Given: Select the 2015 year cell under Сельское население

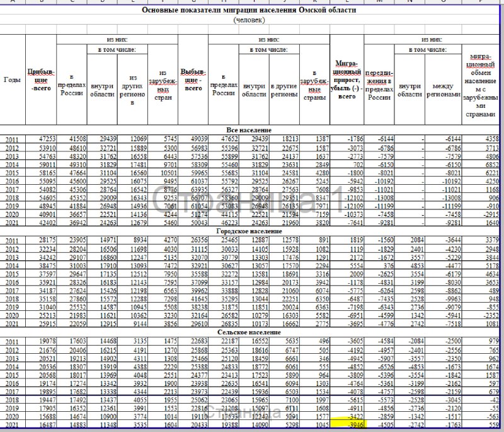Looking at the screenshot, I should tap(12, 375).
